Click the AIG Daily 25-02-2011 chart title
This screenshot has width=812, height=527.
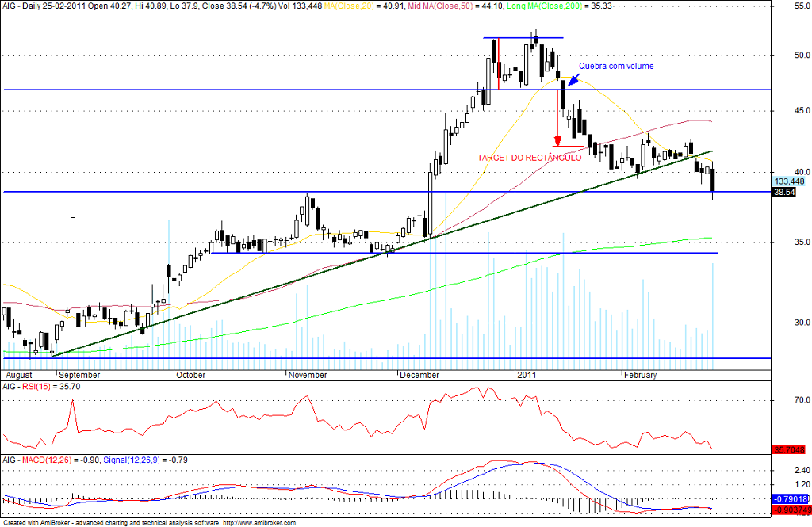(x=162, y=6)
